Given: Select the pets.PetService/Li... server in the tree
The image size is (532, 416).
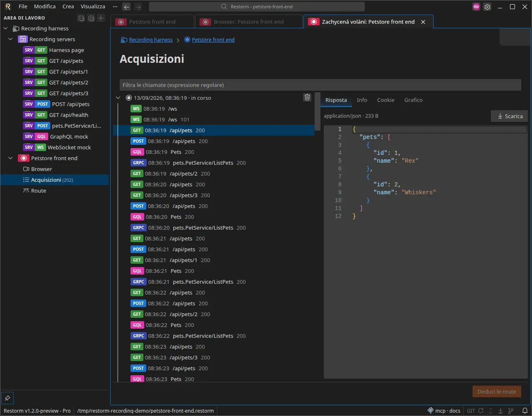Looking at the screenshot, I should point(54,126).
